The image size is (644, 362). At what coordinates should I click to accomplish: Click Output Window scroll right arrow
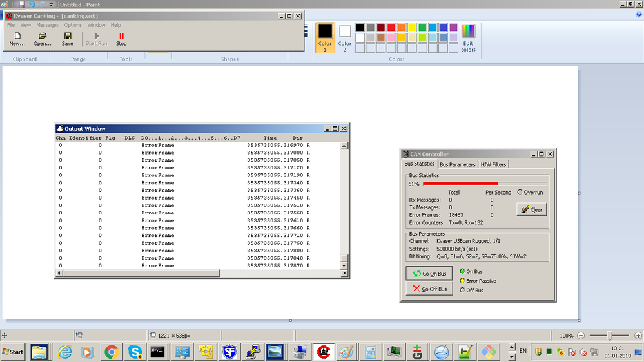click(x=344, y=273)
